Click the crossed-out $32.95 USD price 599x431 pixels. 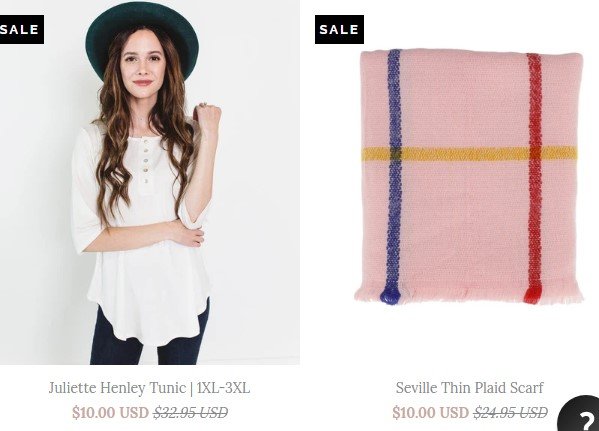coord(191,413)
